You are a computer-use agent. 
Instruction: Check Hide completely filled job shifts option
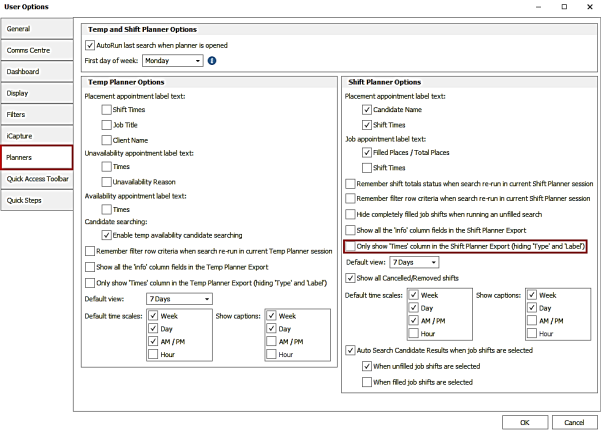pyautogui.click(x=350, y=215)
